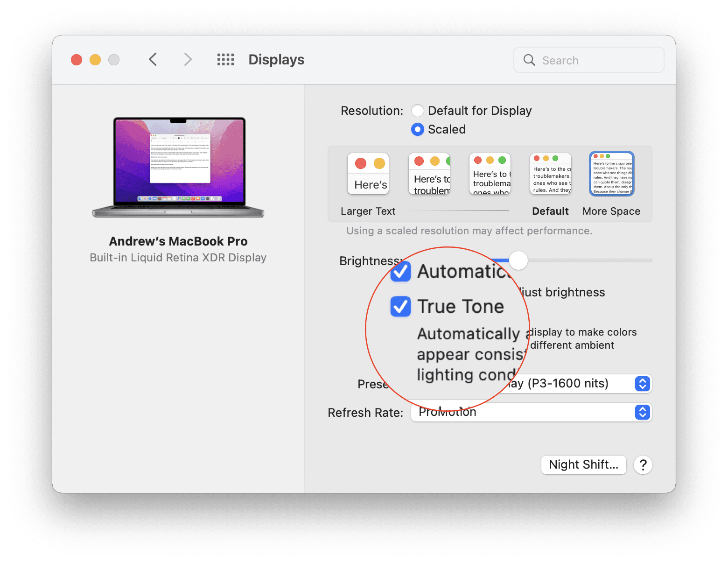This screenshot has width=728, height=562.
Task: Select the More Space resolution thumbnail
Action: pyautogui.click(x=612, y=174)
